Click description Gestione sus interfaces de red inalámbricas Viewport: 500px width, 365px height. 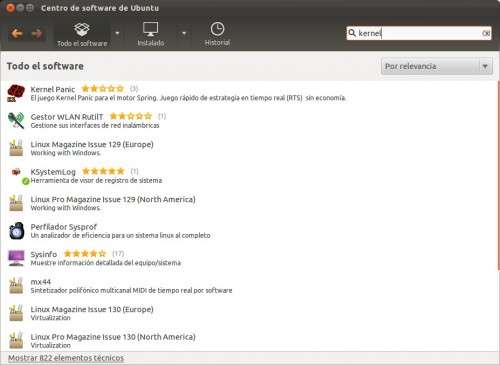95,126
